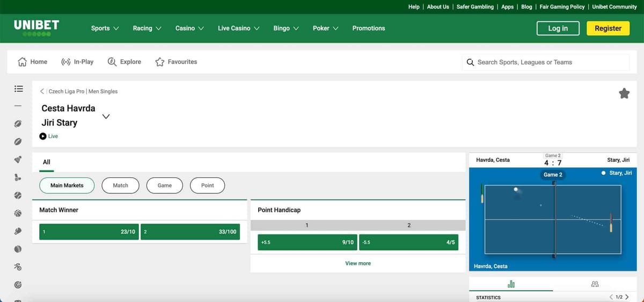This screenshot has width=644, height=302.
Task: Focus the Search Sports, Leagues field
Action: (x=545, y=62)
